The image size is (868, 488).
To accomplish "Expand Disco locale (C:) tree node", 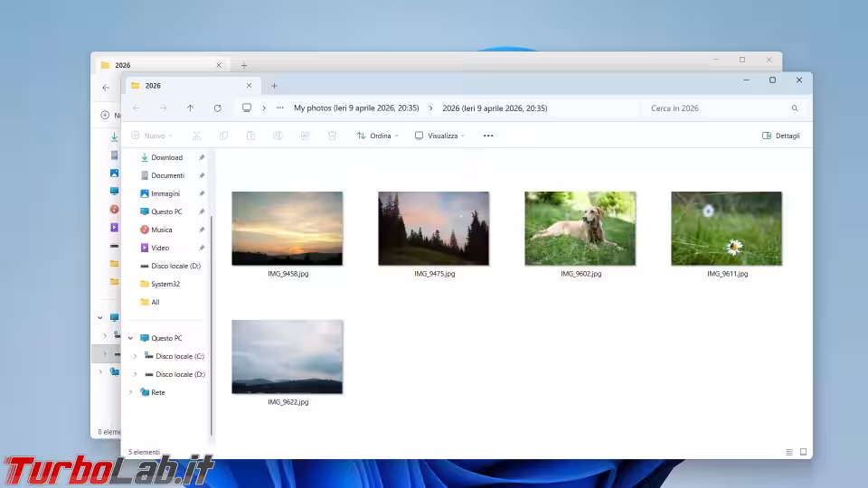I will (x=136, y=356).
